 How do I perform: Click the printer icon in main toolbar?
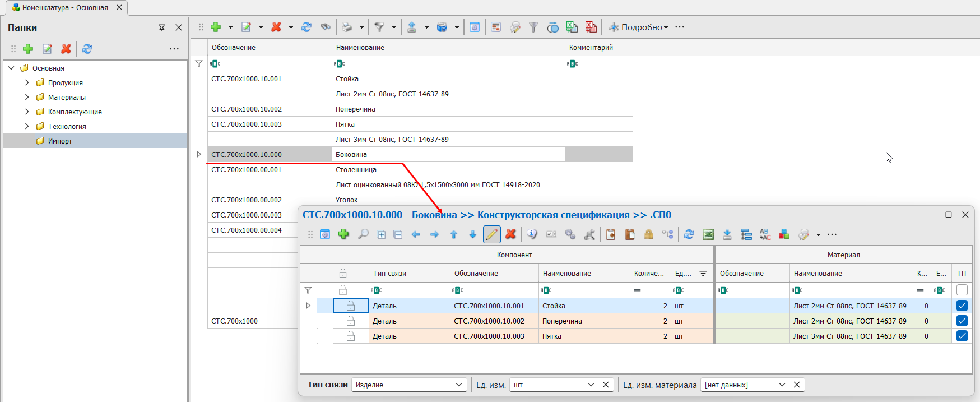coord(347,27)
